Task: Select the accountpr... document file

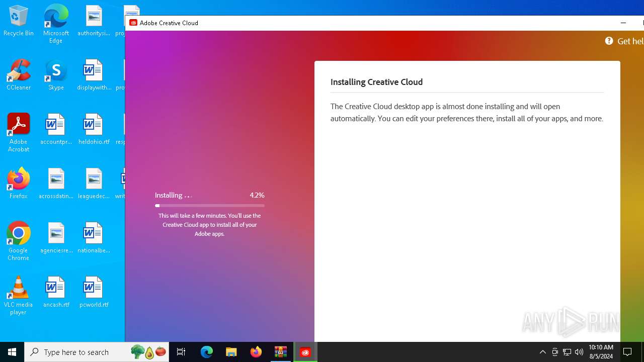Action: [56, 130]
